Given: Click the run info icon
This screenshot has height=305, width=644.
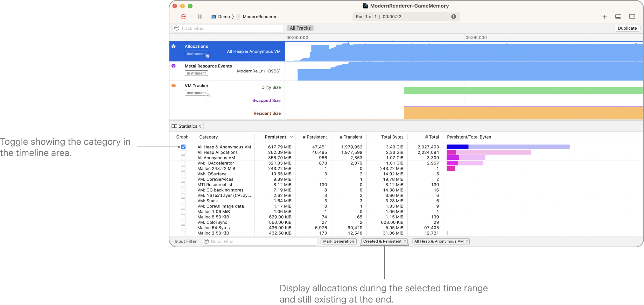Looking at the screenshot, I should (454, 16).
